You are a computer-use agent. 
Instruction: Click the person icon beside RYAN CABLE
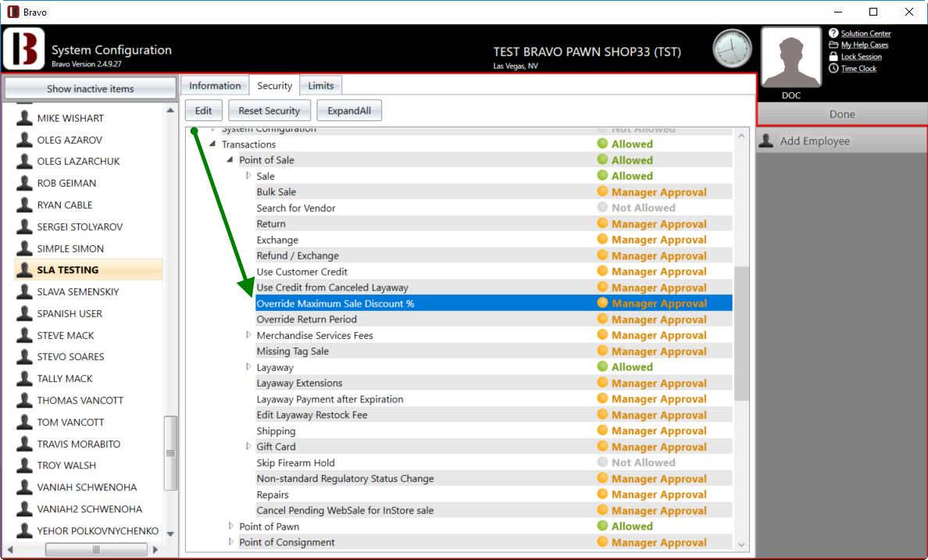click(x=24, y=205)
